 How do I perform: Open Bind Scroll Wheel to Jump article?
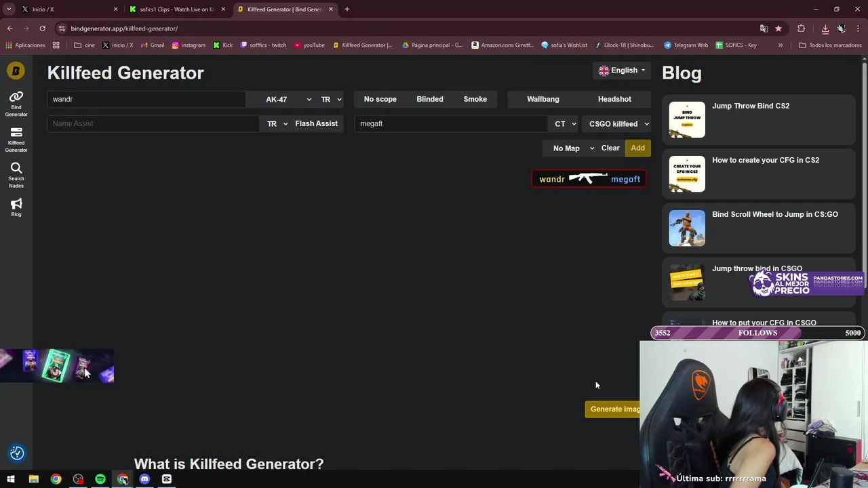(x=775, y=214)
